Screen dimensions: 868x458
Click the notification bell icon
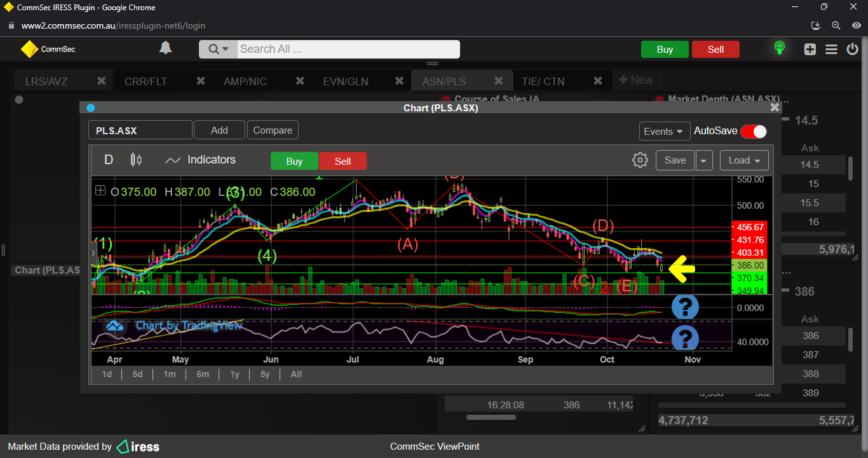165,48
